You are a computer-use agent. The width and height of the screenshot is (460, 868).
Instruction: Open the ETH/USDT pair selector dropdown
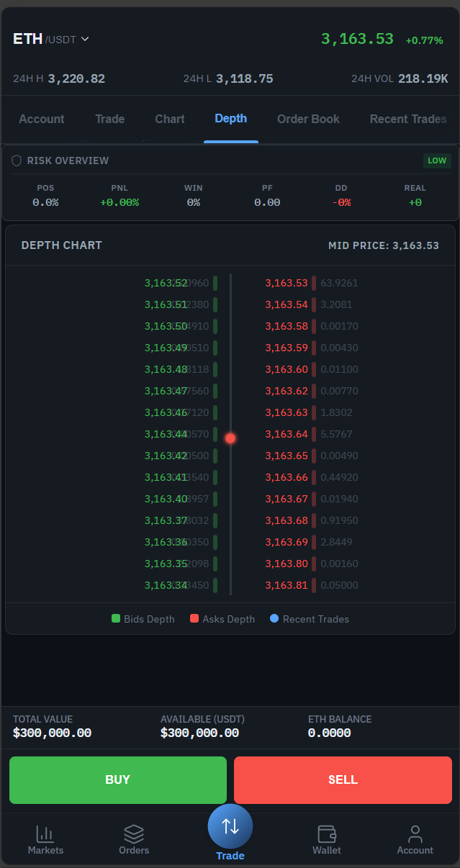pos(52,39)
